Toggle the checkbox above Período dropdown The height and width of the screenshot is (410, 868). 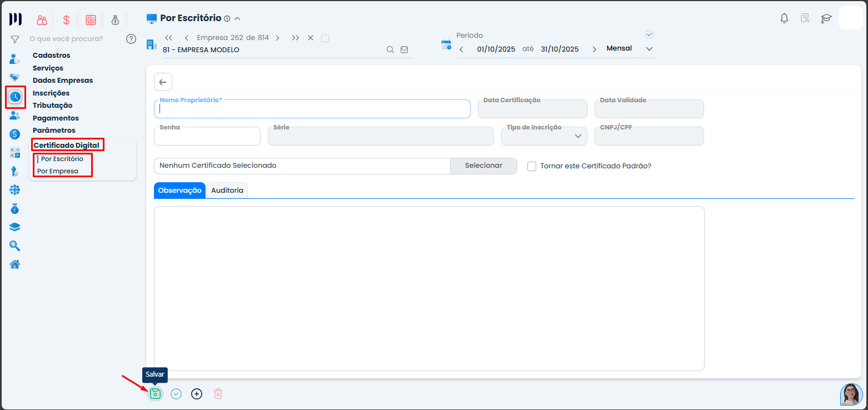(x=650, y=34)
